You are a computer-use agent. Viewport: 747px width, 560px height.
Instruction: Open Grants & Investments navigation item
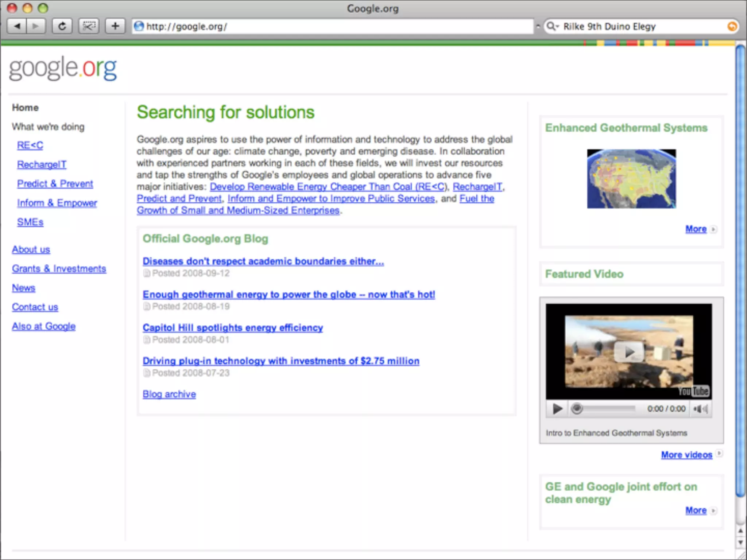click(59, 269)
